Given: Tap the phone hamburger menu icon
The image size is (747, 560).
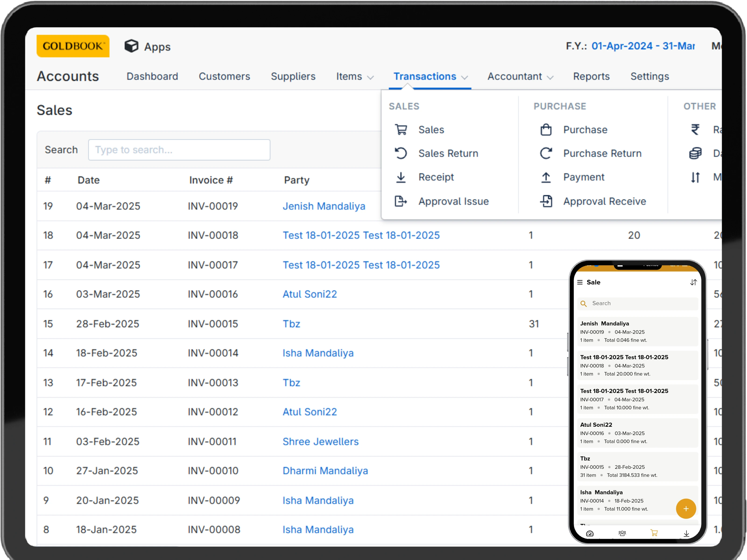Looking at the screenshot, I should [580, 282].
